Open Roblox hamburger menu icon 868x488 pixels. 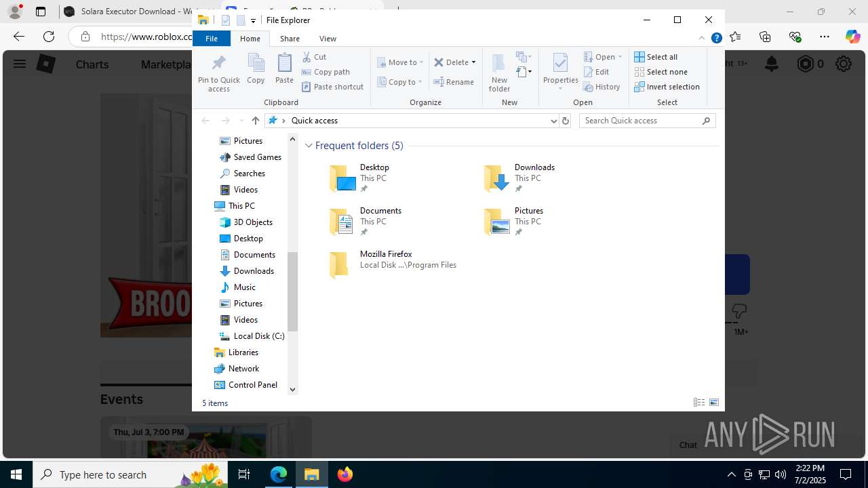20,64
